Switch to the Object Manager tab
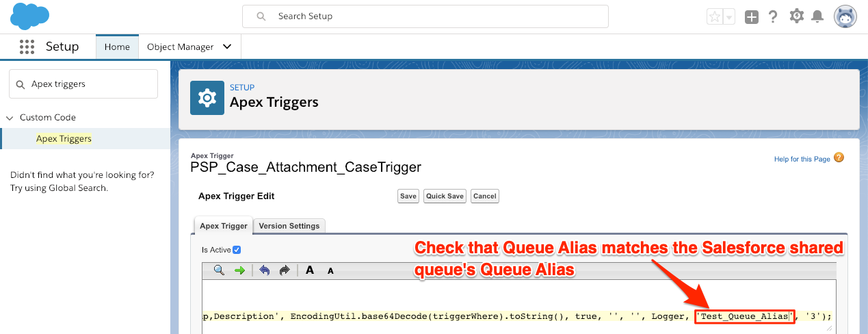 [181, 47]
